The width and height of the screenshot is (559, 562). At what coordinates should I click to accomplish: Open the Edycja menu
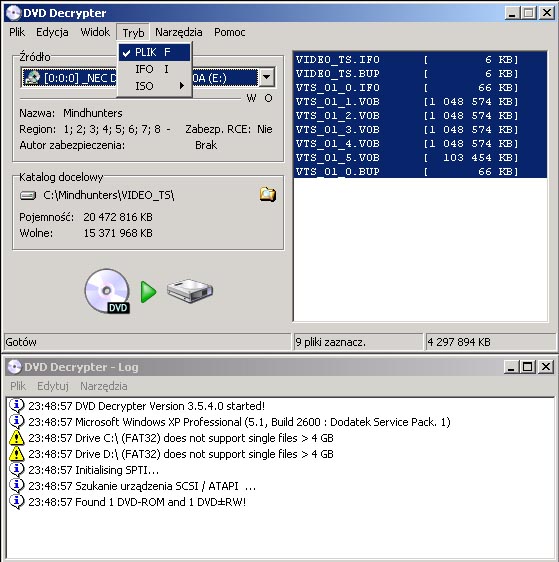click(x=52, y=32)
